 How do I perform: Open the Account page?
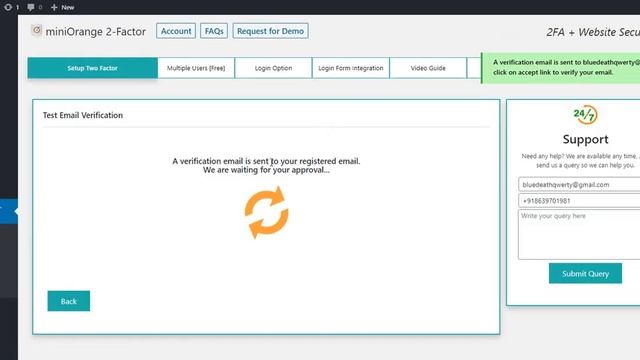pyautogui.click(x=176, y=31)
